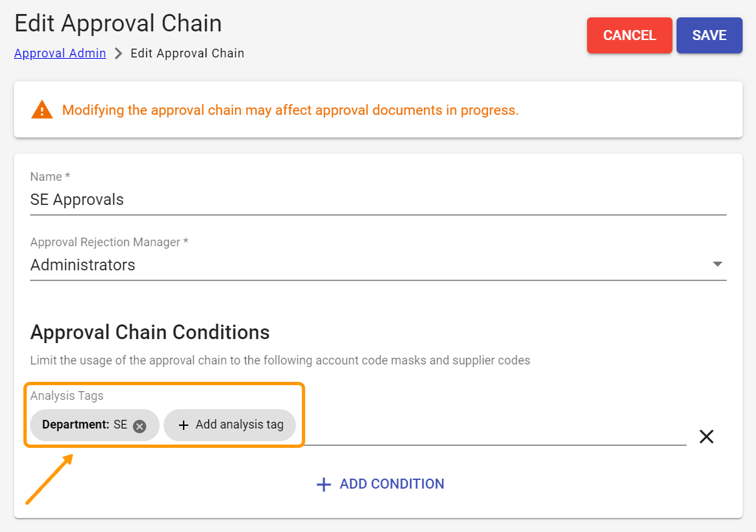Click the Add analysis tag chip
756x532 pixels.
[x=230, y=425]
